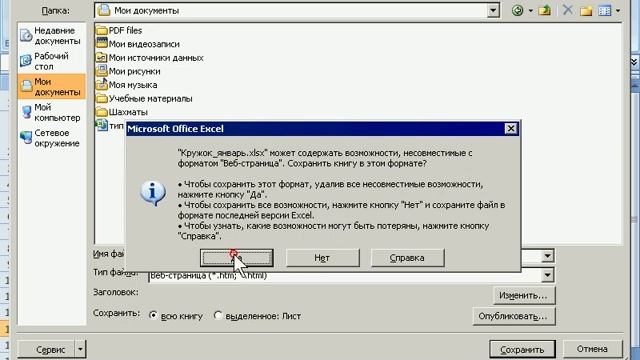This screenshot has height=360, width=640.
Task: Click 'Нет' button in Excel message
Action: coord(322,258)
